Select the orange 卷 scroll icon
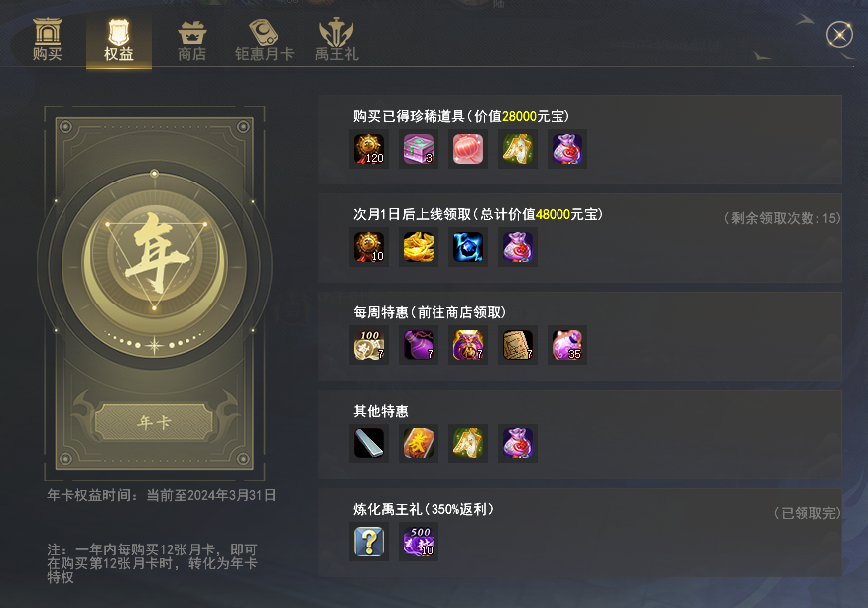868x608 pixels. coord(419,443)
